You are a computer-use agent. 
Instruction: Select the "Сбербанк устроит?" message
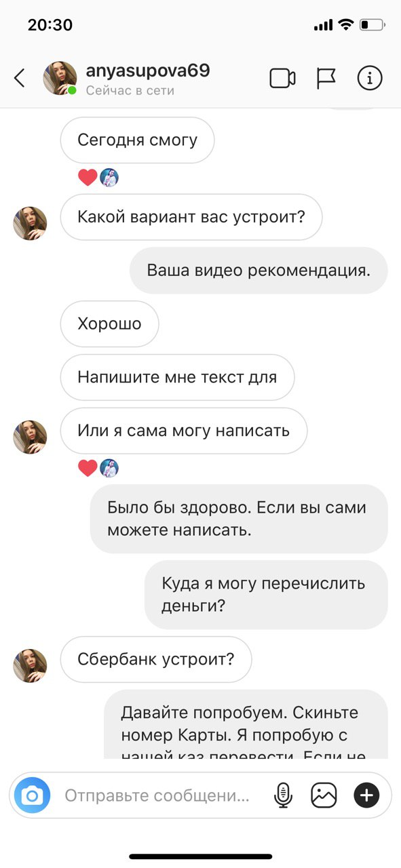156,659
